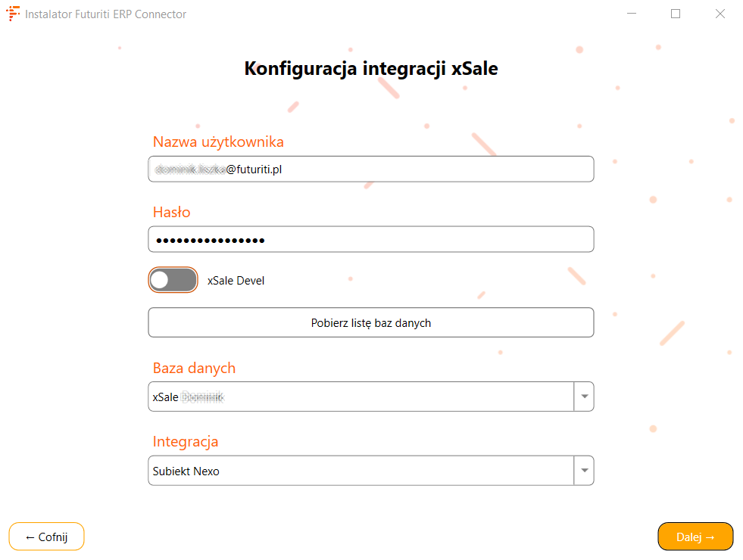Click the Konfiguracja integracji xSale heading
This screenshot has width=743, height=560.
371,69
